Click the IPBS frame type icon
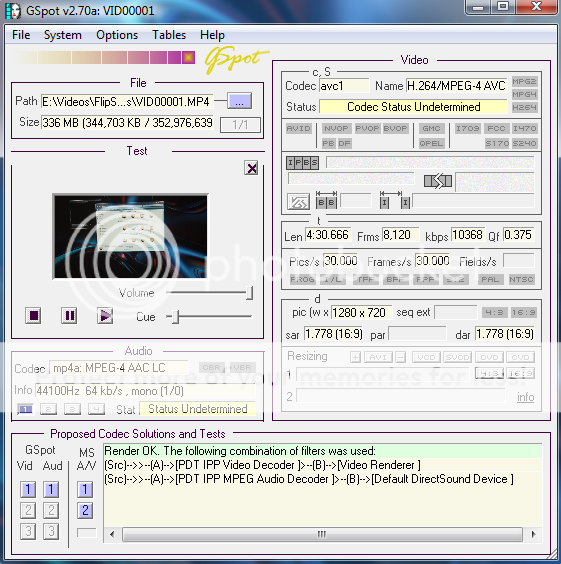561x564 pixels. [x=302, y=163]
